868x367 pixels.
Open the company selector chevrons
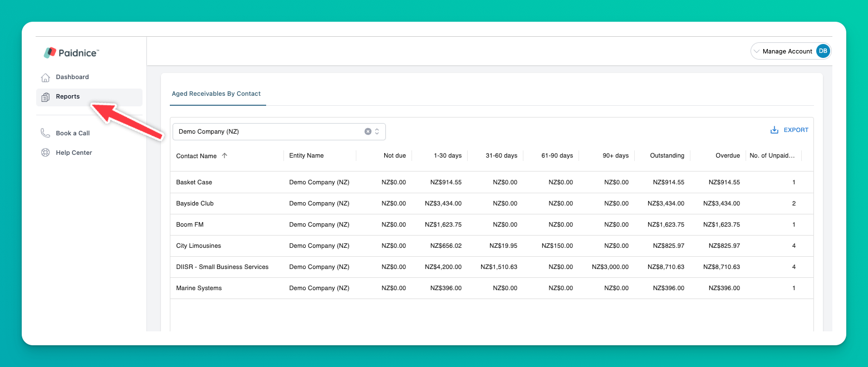(377, 131)
